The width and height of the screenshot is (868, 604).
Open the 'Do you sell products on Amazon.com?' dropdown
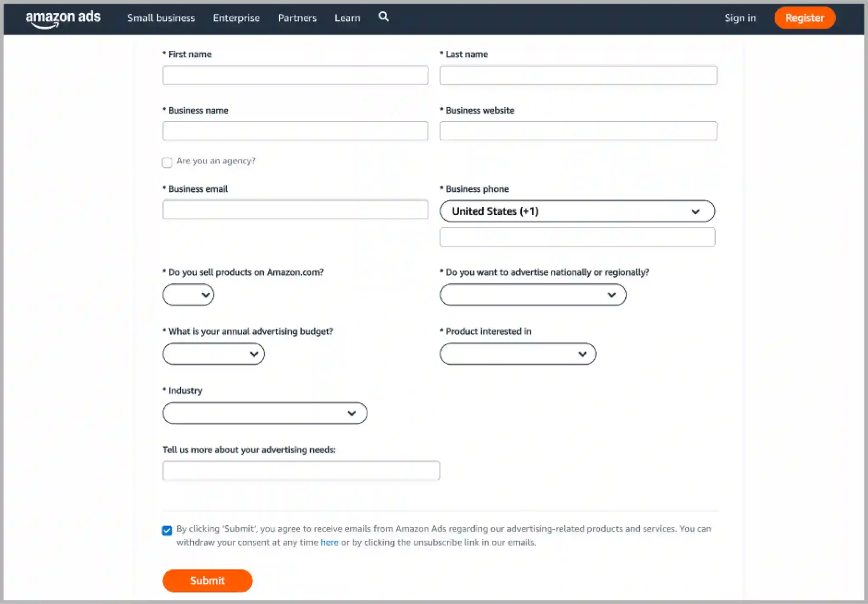188,294
